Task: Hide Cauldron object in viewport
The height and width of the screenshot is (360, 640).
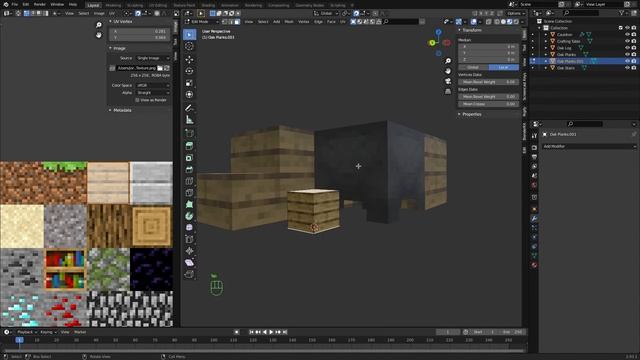Action: 627,35
